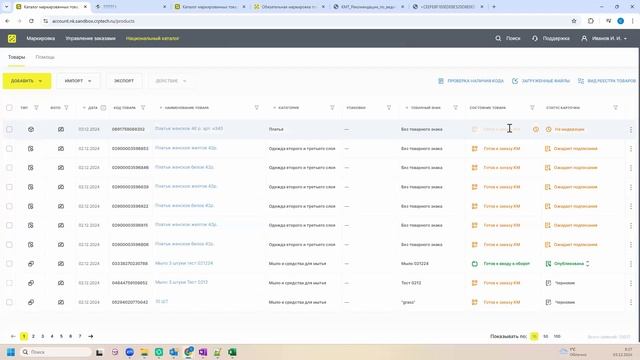Open the search magnifier icon in header
Screen dimensions: 640x360
[498, 38]
